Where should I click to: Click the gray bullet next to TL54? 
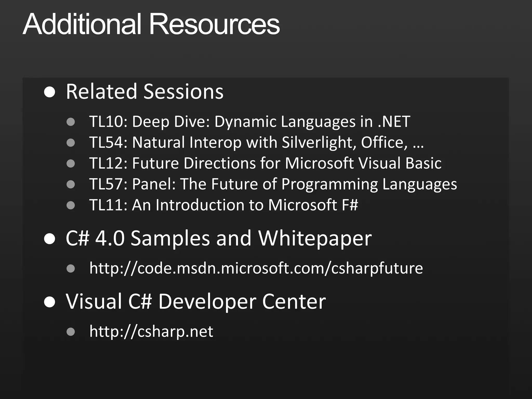point(71,143)
